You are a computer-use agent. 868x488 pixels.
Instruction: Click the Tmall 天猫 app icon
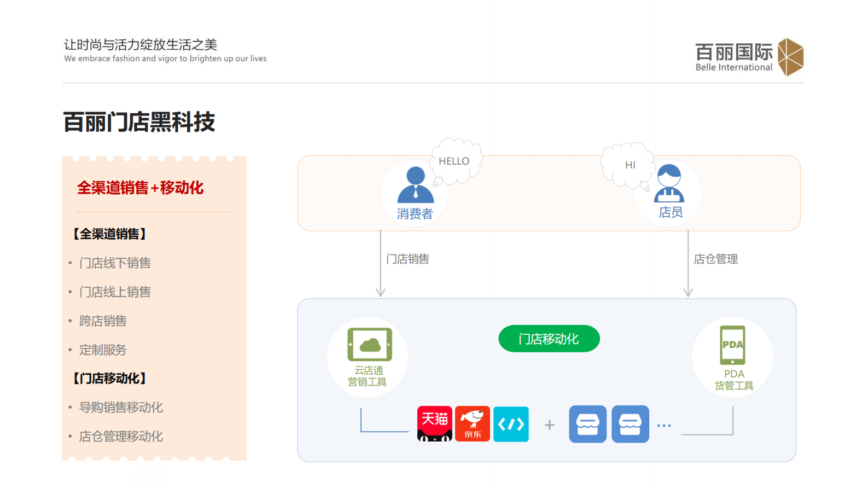[435, 423]
